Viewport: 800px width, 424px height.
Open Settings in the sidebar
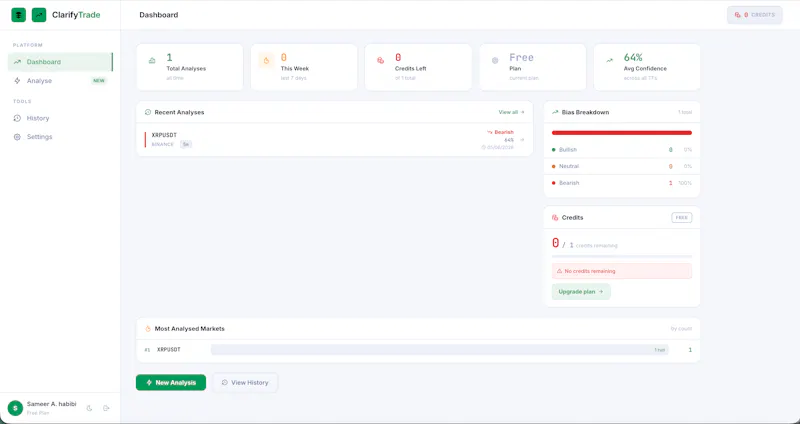(x=60, y=137)
